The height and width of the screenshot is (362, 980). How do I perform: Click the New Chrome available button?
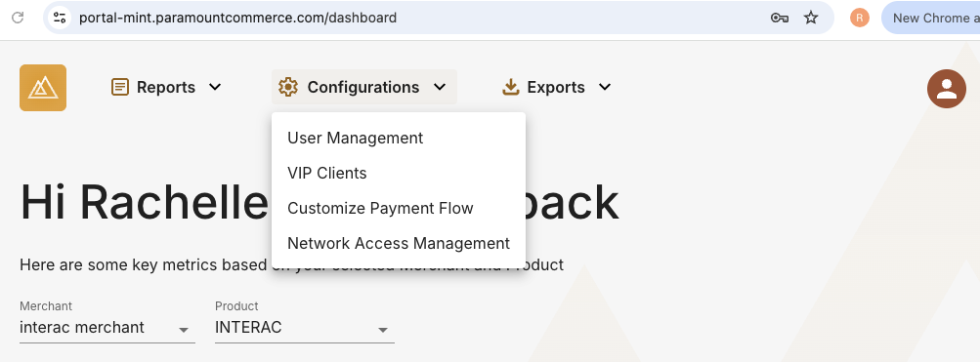(930, 18)
